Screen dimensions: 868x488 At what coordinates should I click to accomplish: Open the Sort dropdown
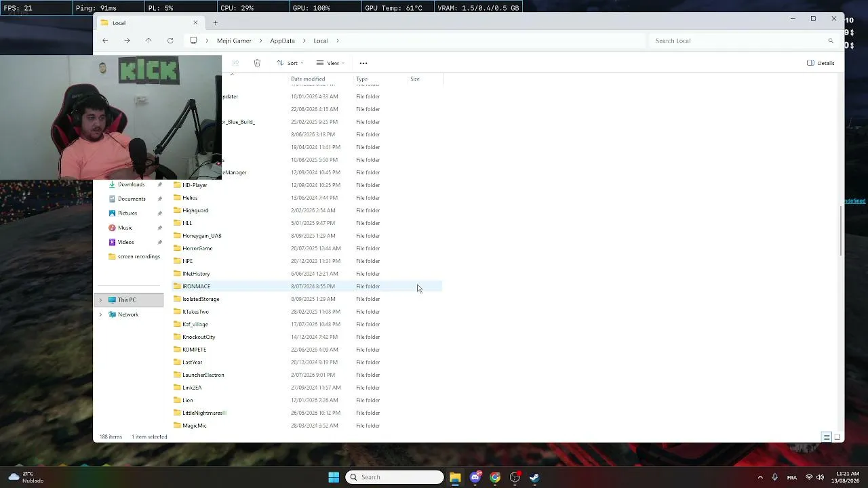click(x=290, y=63)
